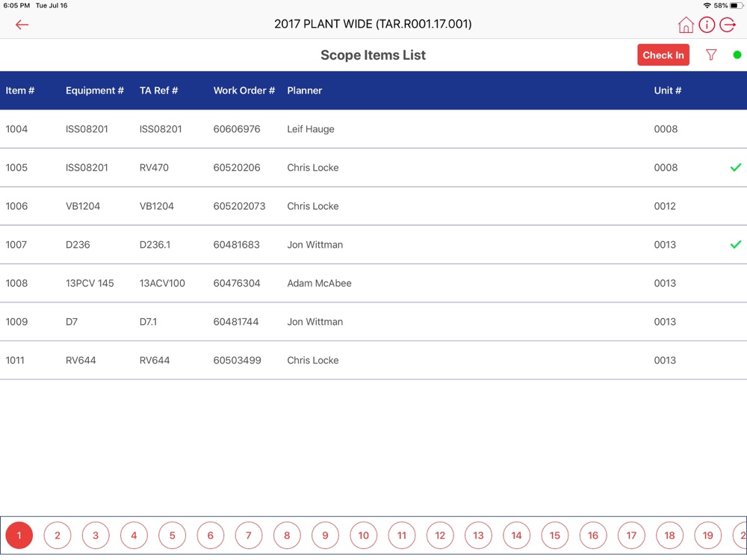Tap the green checkmark on item 1005

736,167
